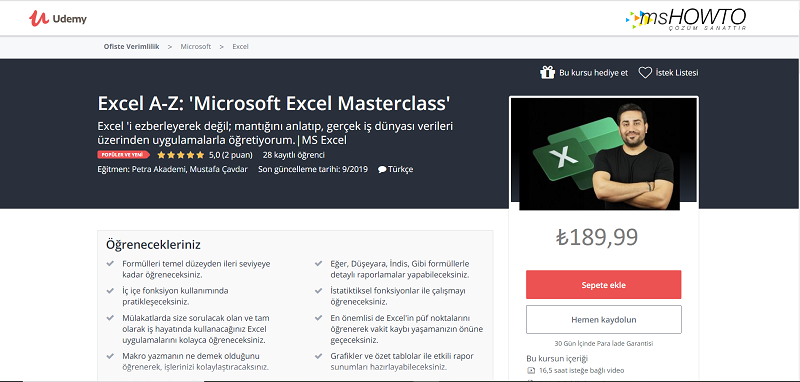Viewport: 800px width, 382px height.
Task: Click the Hemen kaydolun button
Action: coord(604,320)
